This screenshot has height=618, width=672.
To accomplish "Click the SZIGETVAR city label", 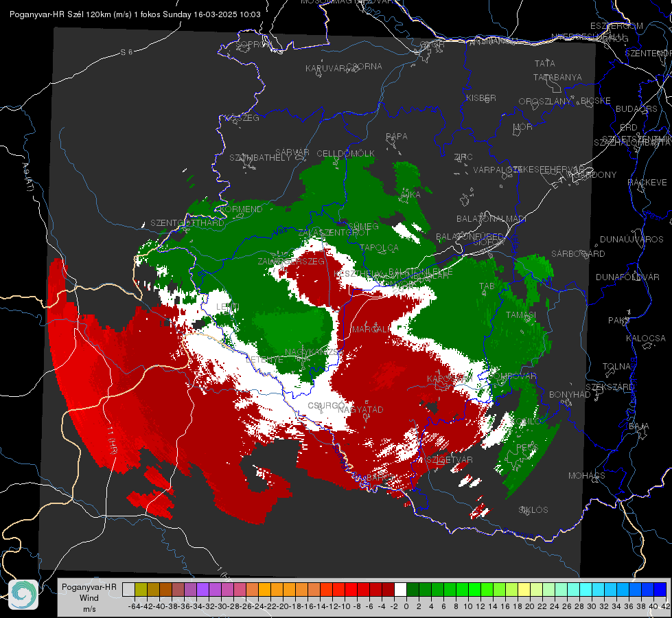I will click(449, 460).
